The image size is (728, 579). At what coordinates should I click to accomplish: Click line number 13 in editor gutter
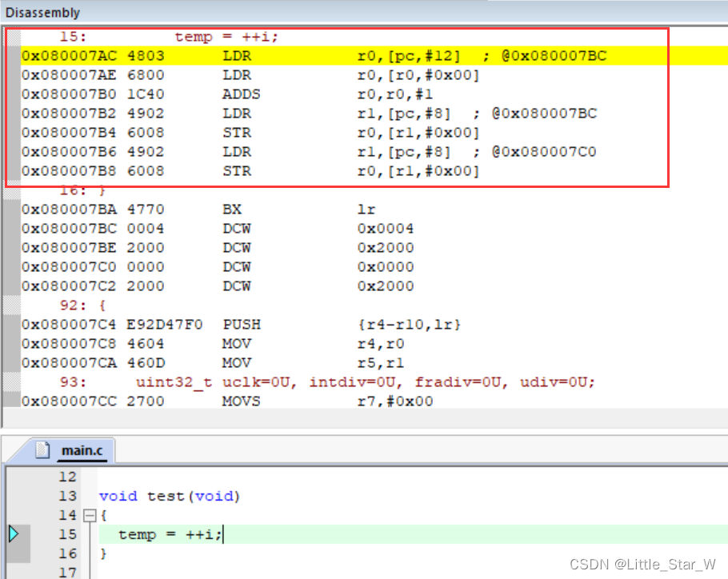pyautogui.click(x=67, y=496)
